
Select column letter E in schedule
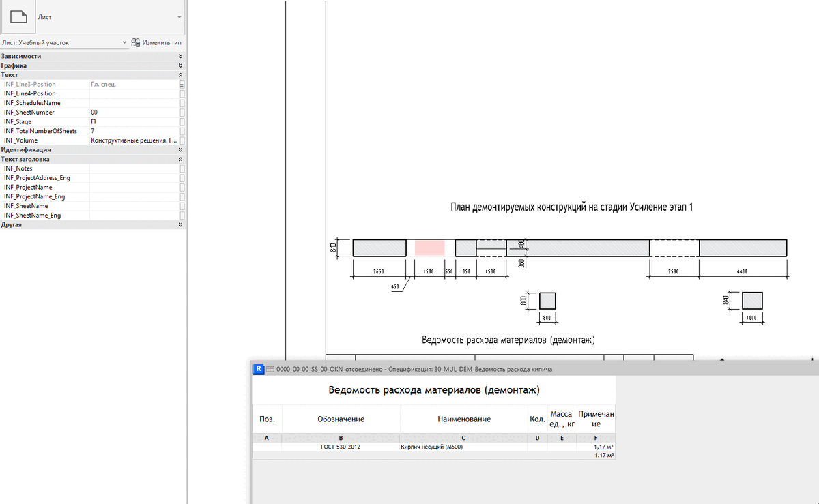(x=561, y=438)
